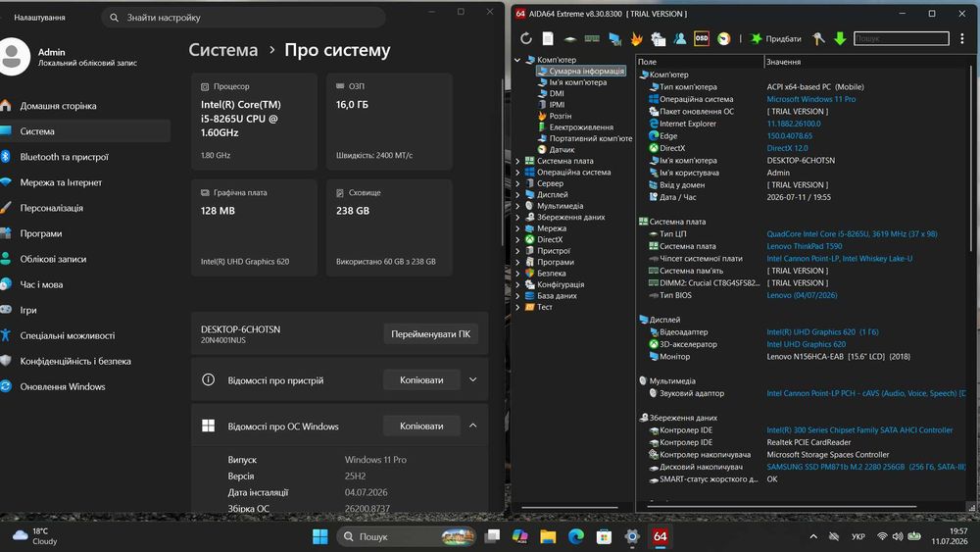Copy Відомості про пристрій with Копіювати
Image resolution: width=980 pixels, height=552 pixels.
pos(421,380)
